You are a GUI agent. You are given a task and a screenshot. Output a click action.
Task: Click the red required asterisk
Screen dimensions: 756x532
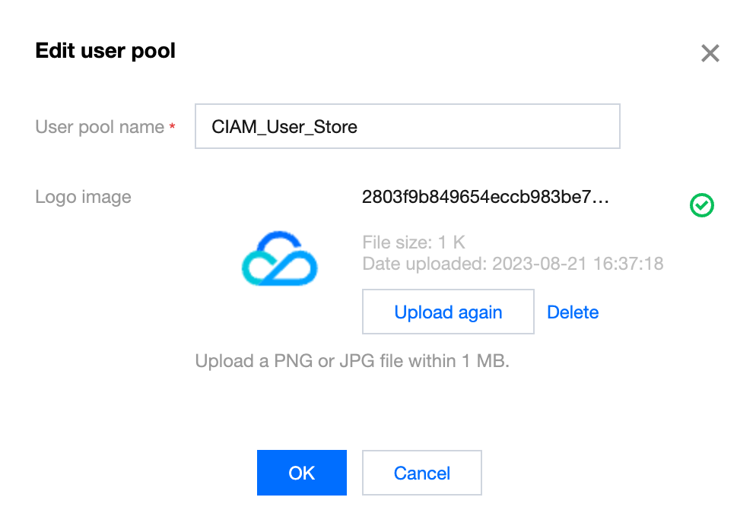tap(173, 128)
